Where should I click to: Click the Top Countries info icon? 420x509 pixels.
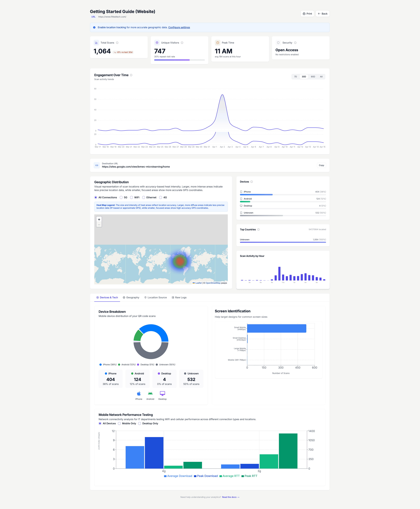[x=258, y=229]
